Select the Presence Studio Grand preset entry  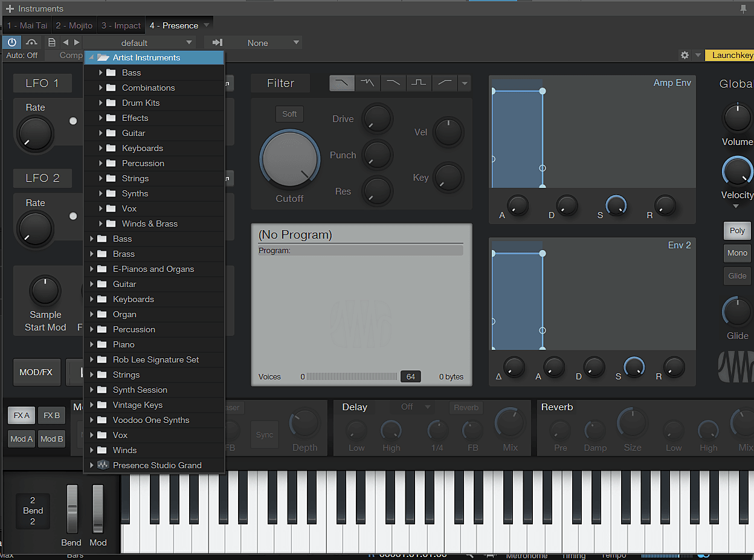click(x=157, y=465)
